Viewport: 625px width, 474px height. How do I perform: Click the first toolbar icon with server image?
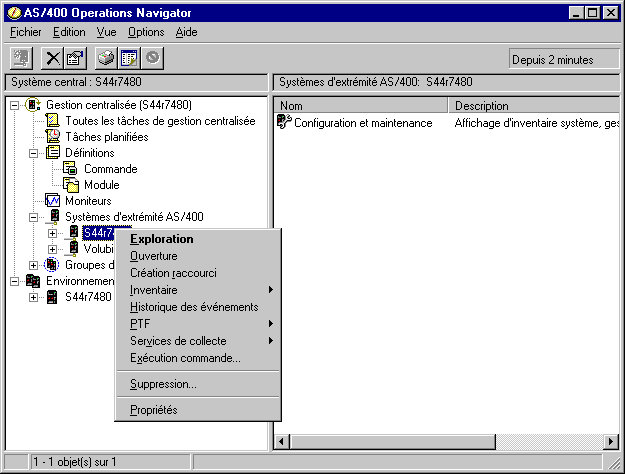pyautogui.click(x=21, y=58)
